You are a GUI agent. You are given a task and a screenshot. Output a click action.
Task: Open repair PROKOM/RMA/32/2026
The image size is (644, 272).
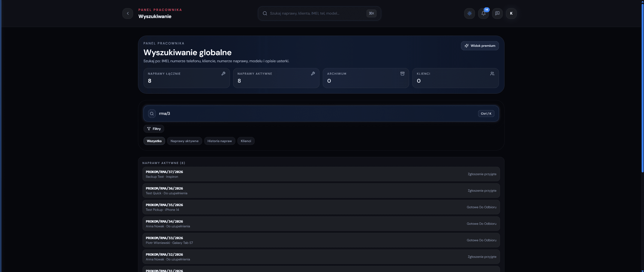(321, 257)
